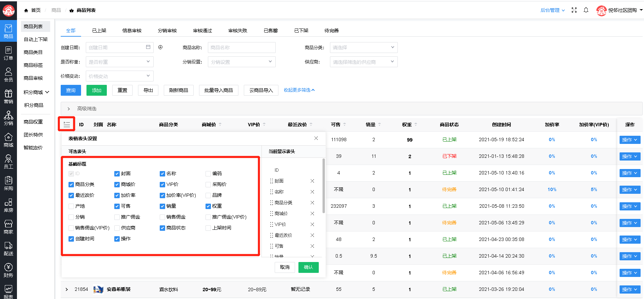
Task: Remove 封面 from current displayed headers
Action: coord(312,181)
